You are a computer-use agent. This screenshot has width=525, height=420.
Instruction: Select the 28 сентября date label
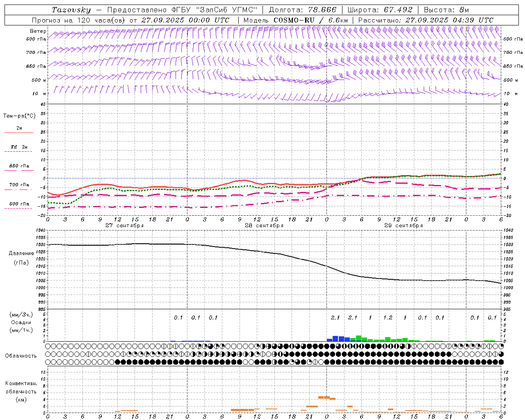coord(264,226)
